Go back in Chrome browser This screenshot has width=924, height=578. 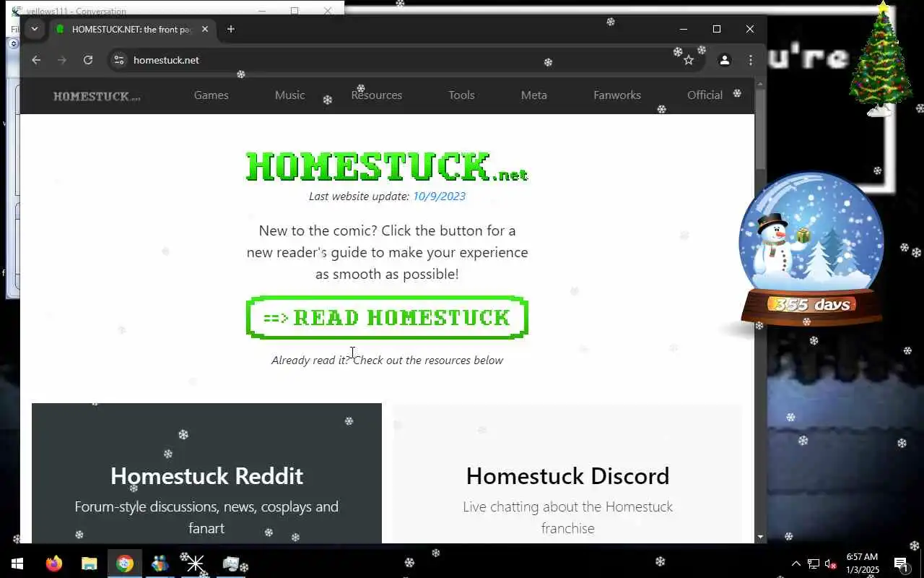36,60
